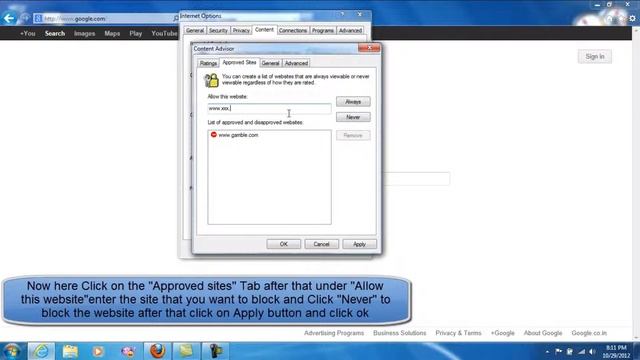The height and width of the screenshot is (360, 640).
Task: Open Internet Options Privacy tab
Action: tap(241, 31)
